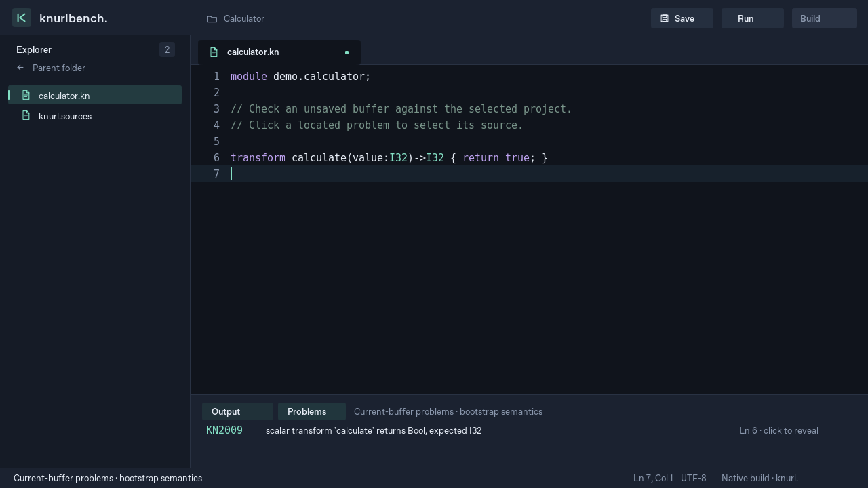Click the 'transform' keyword on line 6
868x488 pixels.
tap(258, 158)
